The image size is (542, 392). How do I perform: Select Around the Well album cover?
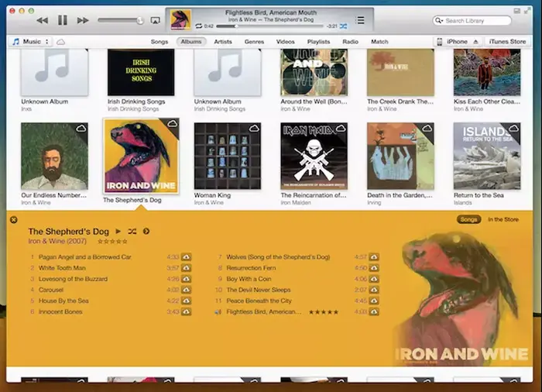[314, 72]
